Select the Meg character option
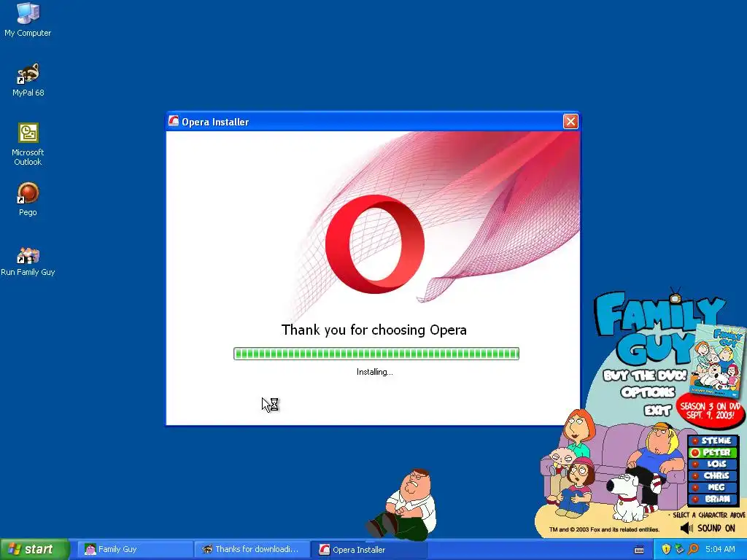 pos(713,487)
